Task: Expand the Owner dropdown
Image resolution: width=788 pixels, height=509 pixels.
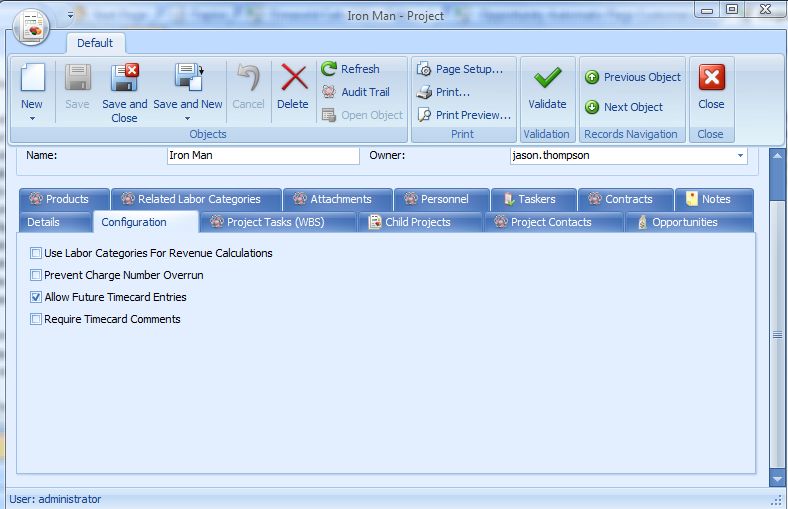Action: tap(740, 156)
